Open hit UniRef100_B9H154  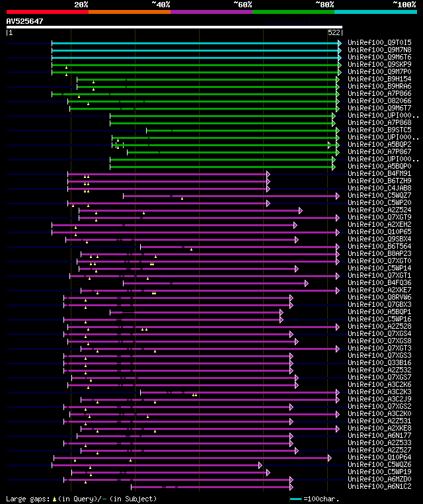click(x=379, y=79)
